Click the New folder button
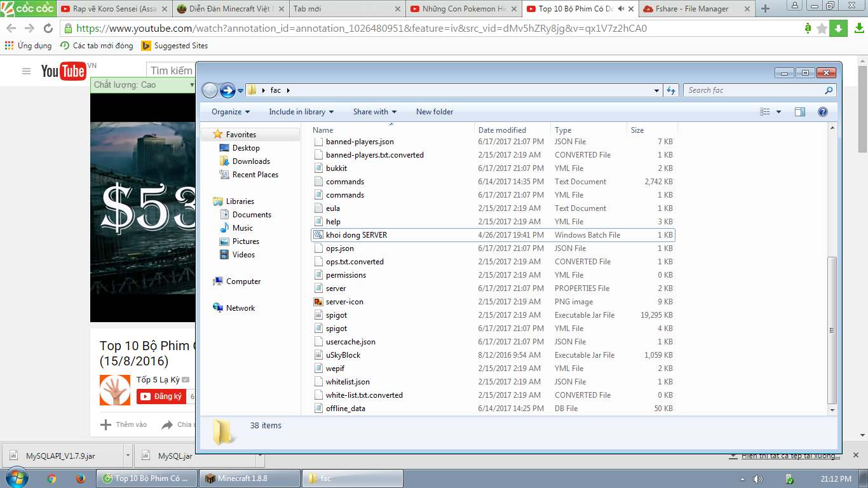This screenshot has height=488, width=868. click(435, 112)
